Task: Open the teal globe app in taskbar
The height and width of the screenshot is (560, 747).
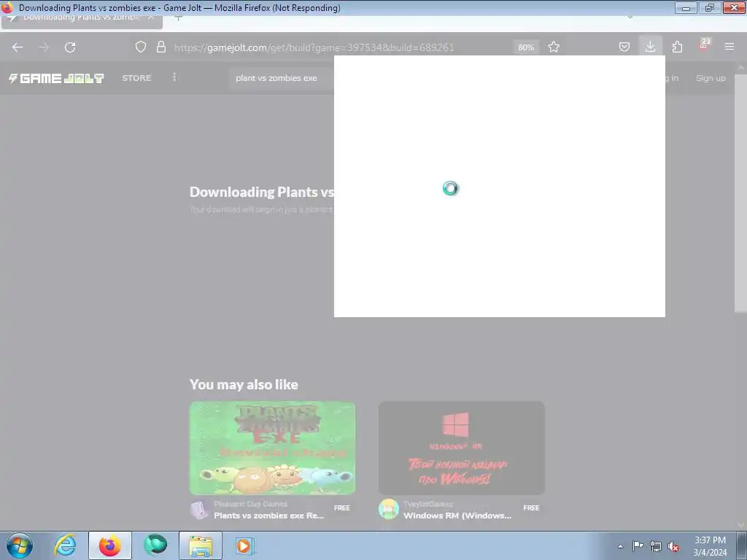Action: point(155,545)
